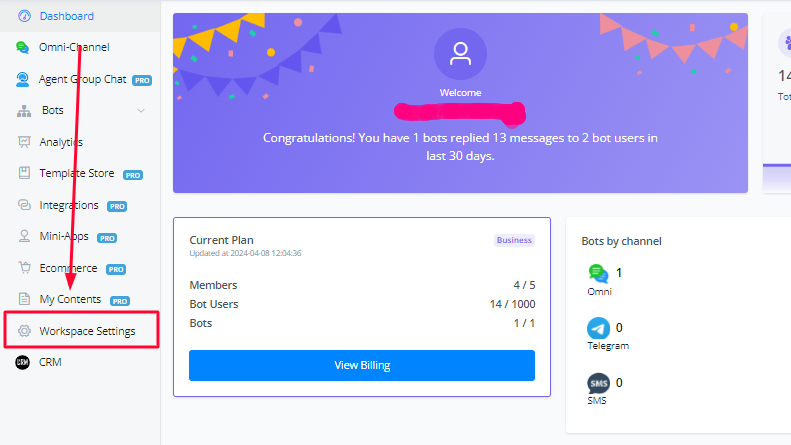The height and width of the screenshot is (445, 791).
Task: Click the Bots hierarchy icon
Action: (24, 110)
